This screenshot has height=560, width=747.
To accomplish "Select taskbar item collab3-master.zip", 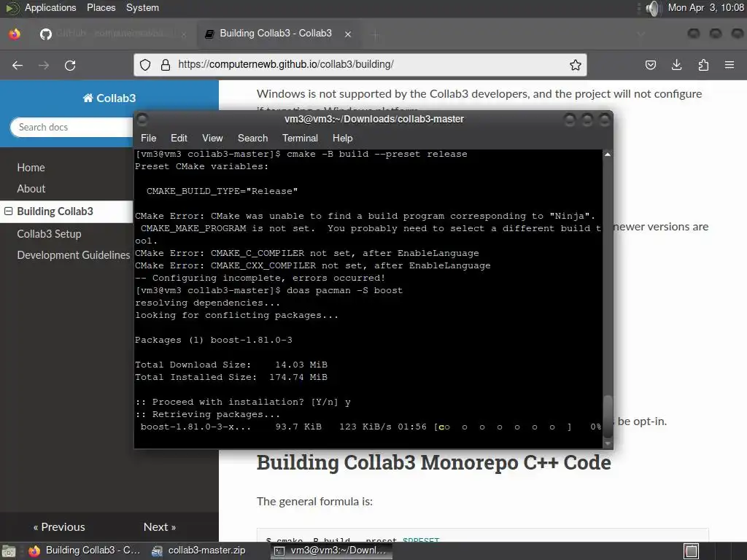I will 199,551.
